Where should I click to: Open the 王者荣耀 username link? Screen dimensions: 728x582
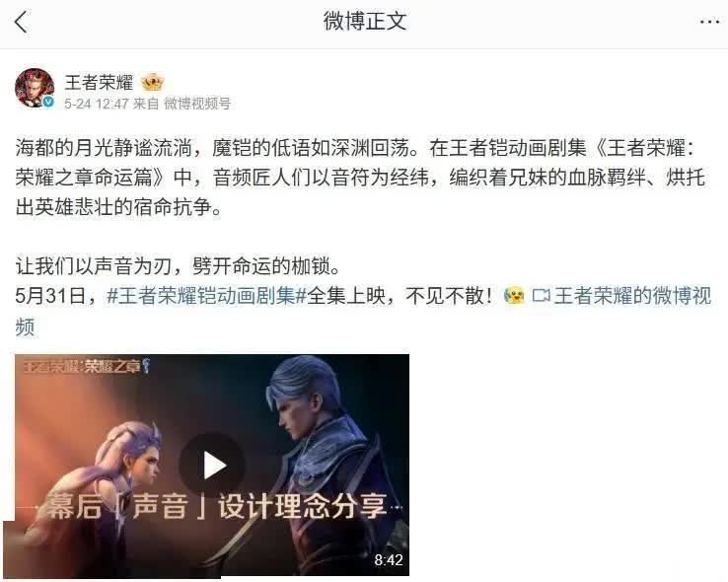[x=99, y=82]
